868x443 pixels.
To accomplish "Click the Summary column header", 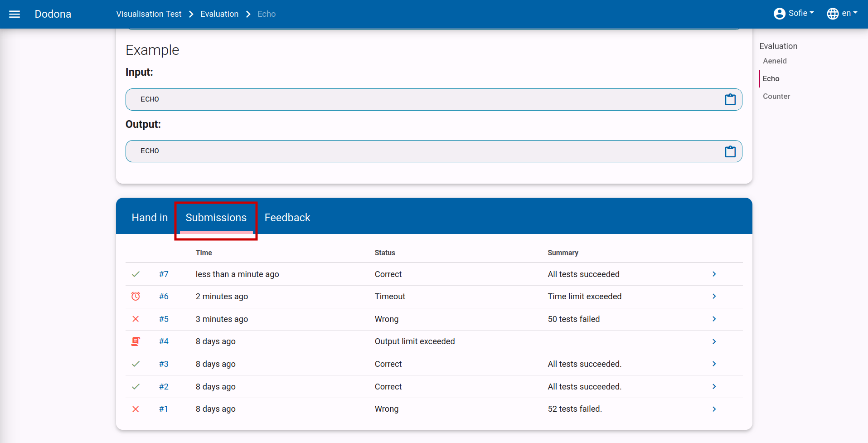I will (x=563, y=253).
